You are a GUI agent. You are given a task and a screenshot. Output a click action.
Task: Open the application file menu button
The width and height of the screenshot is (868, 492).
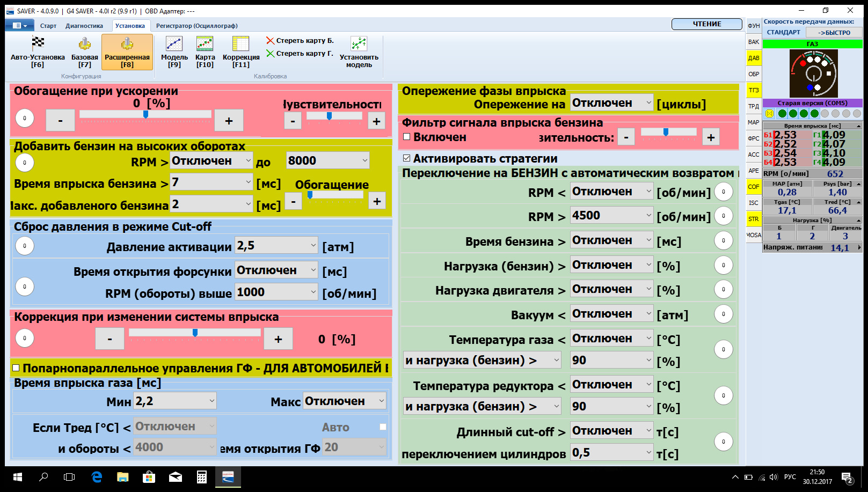(19, 25)
